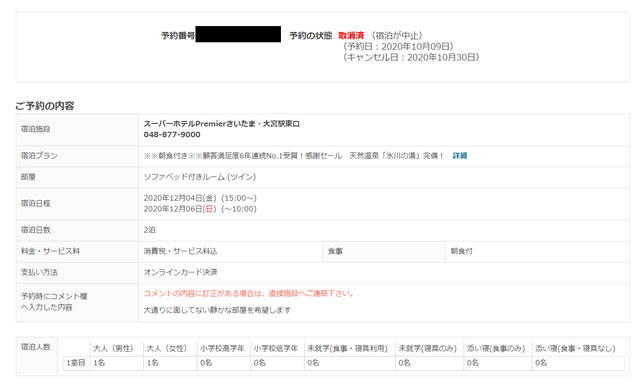Click the 宿泊日数 row label
This screenshot has height=387, width=640.
(x=36, y=230)
